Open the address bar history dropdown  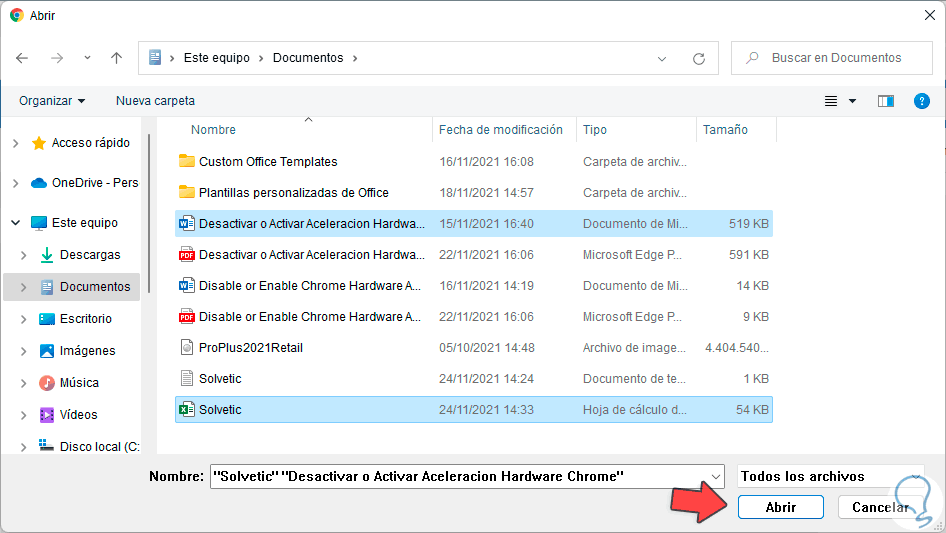[662, 59]
